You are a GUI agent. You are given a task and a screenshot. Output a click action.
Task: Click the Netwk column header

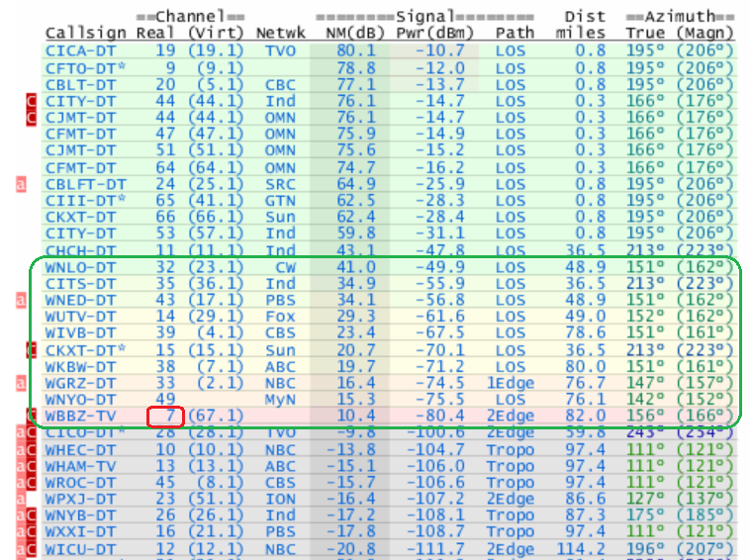tap(281, 33)
